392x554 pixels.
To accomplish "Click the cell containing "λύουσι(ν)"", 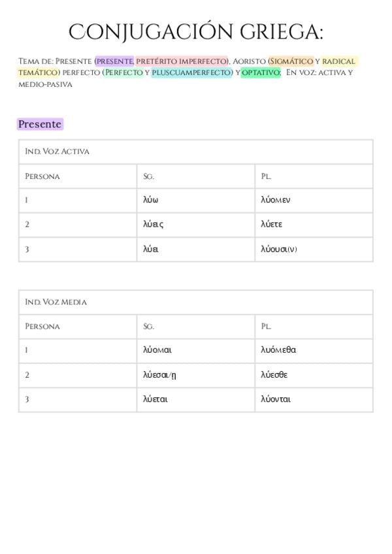I will pyautogui.click(x=279, y=249).
